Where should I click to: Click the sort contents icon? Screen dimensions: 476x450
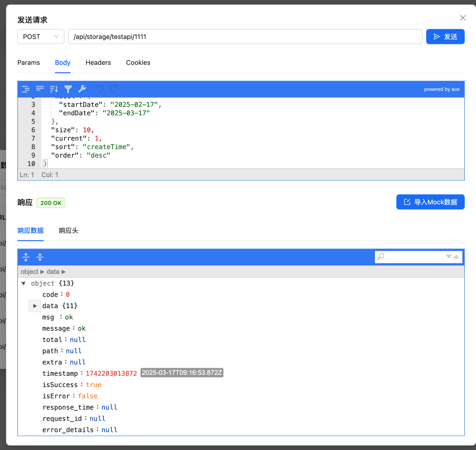click(54, 89)
